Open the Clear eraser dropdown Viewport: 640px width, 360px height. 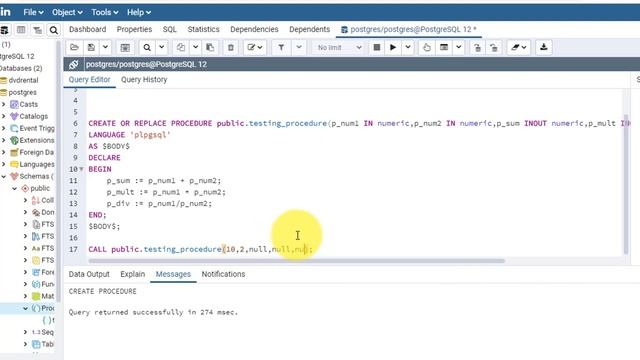[x=518, y=47]
